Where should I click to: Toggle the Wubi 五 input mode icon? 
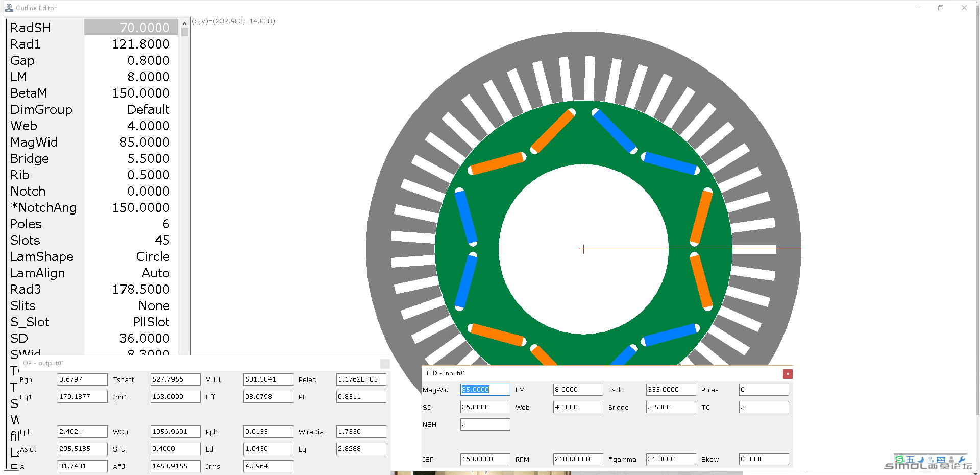(x=911, y=459)
